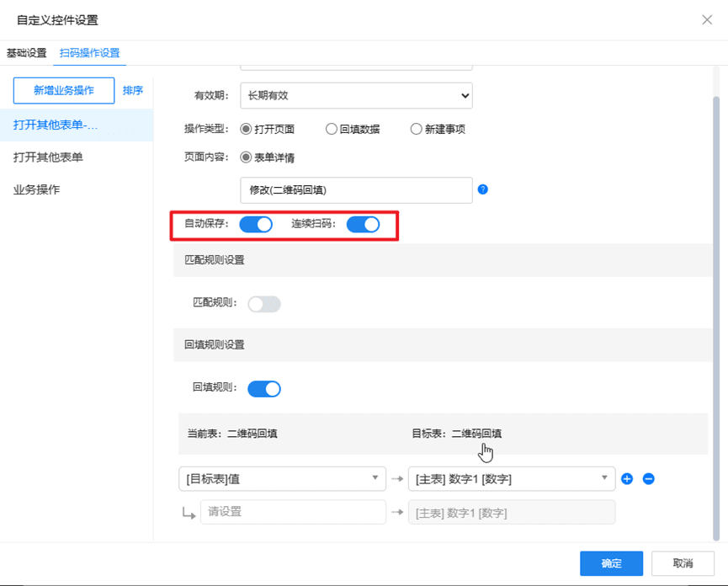Click the vertical scrollbar of settings panel
Viewport: 728px width, 586px height.
pyautogui.click(x=716, y=318)
